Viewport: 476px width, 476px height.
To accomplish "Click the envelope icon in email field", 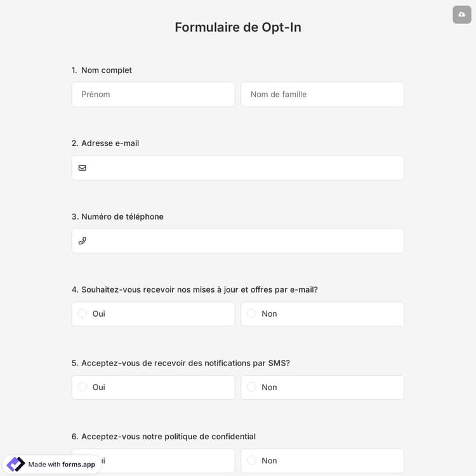I will [83, 168].
